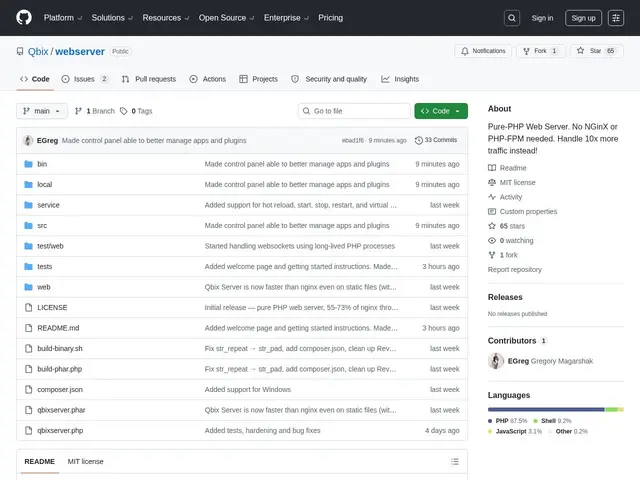
Task: Open the Custom properties link
Action: 522,211
